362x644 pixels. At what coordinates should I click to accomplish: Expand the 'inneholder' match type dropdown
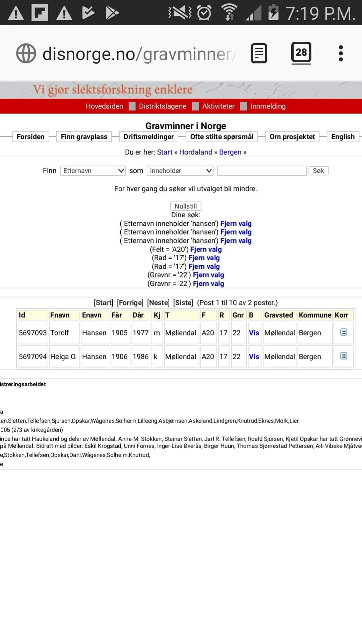[180, 171]
